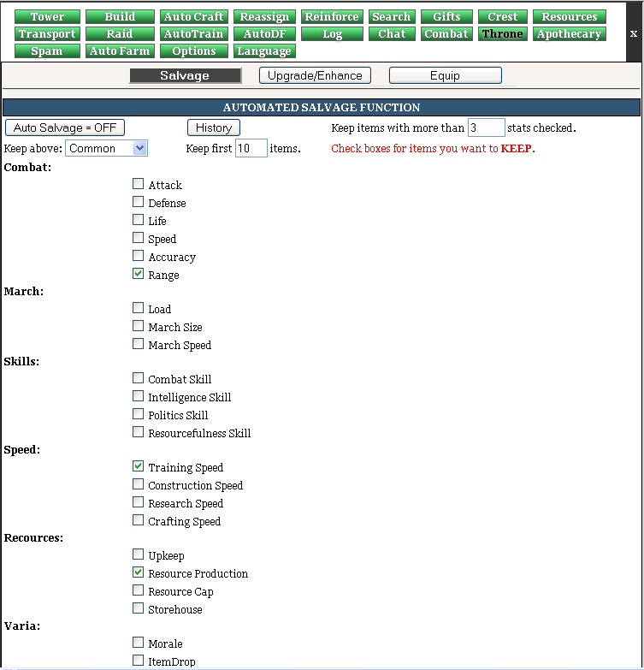Go to the Gifts tab
This screenshot has height=670, width=644.
tap(446, 16)
